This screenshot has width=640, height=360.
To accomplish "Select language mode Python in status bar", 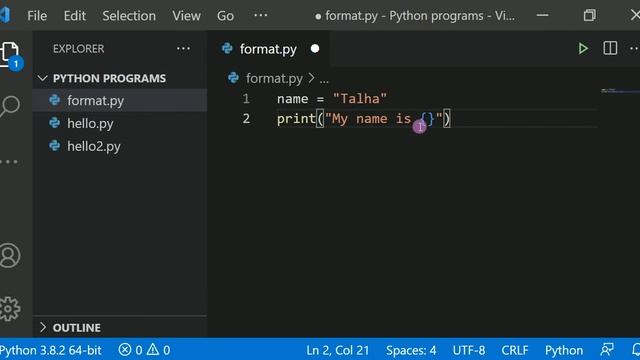I will pos(564,350).
